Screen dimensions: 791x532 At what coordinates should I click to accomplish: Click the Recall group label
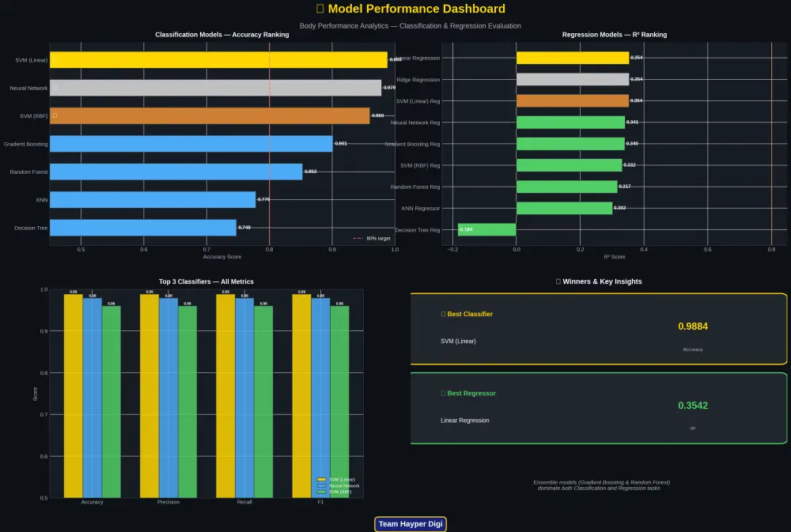tap(244, 502)
